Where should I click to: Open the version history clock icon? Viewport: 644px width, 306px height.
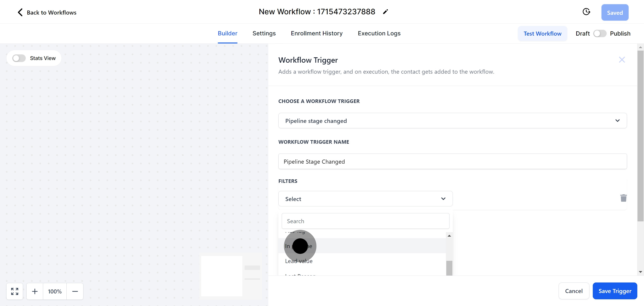tap(586, 12)
